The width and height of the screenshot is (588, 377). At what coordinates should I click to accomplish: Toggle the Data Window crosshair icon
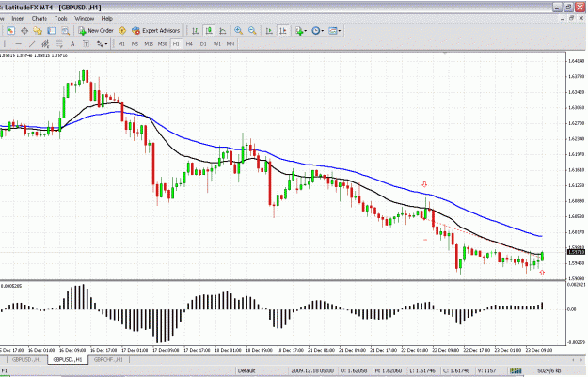(x=24, y=31)
